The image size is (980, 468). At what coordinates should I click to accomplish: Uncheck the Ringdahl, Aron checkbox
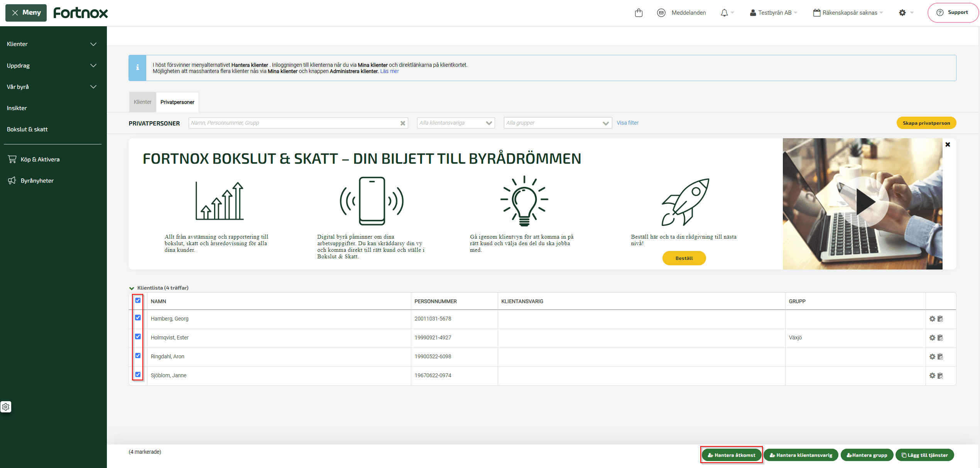click(138, 356)
